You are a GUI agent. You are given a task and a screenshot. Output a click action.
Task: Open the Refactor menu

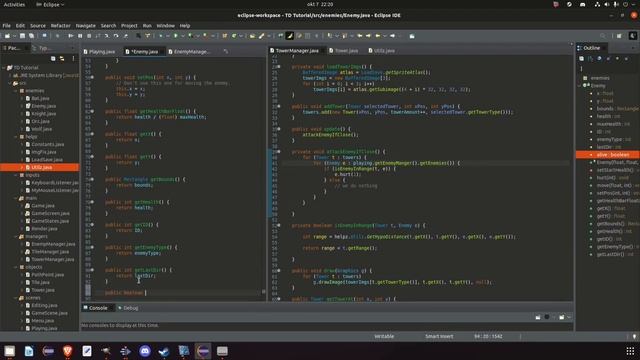[x=60, y=25]
